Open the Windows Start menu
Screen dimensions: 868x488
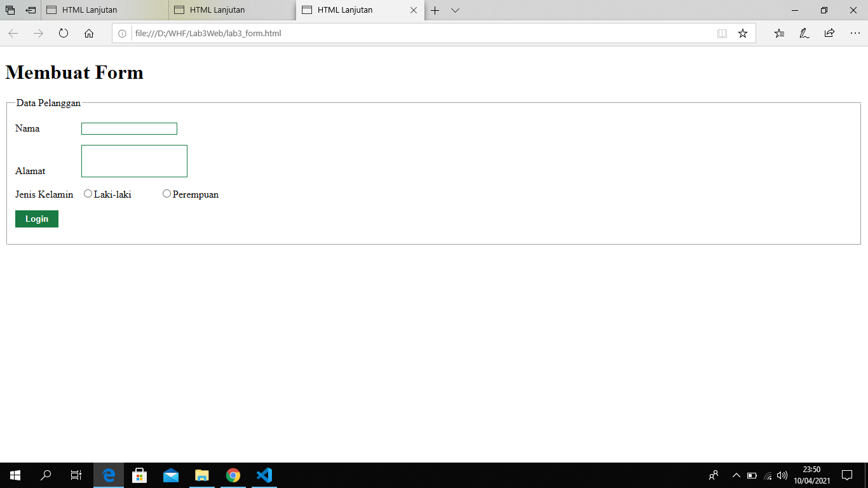15,475
